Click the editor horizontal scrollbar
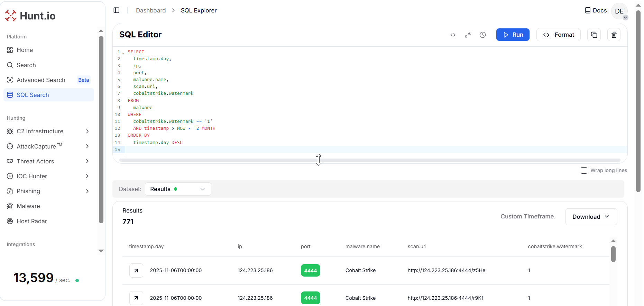This screenshot has width=644, height=306. tap(370, 160)
